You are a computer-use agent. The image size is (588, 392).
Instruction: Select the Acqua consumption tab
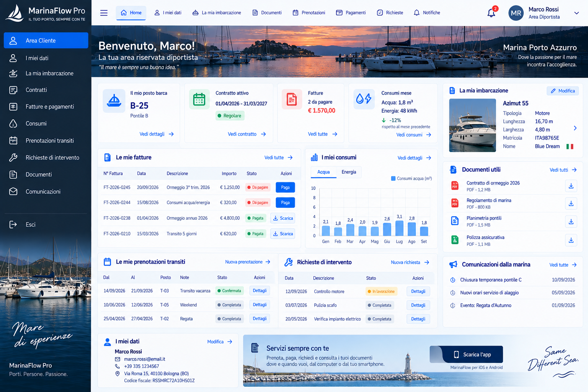(323, 172)
